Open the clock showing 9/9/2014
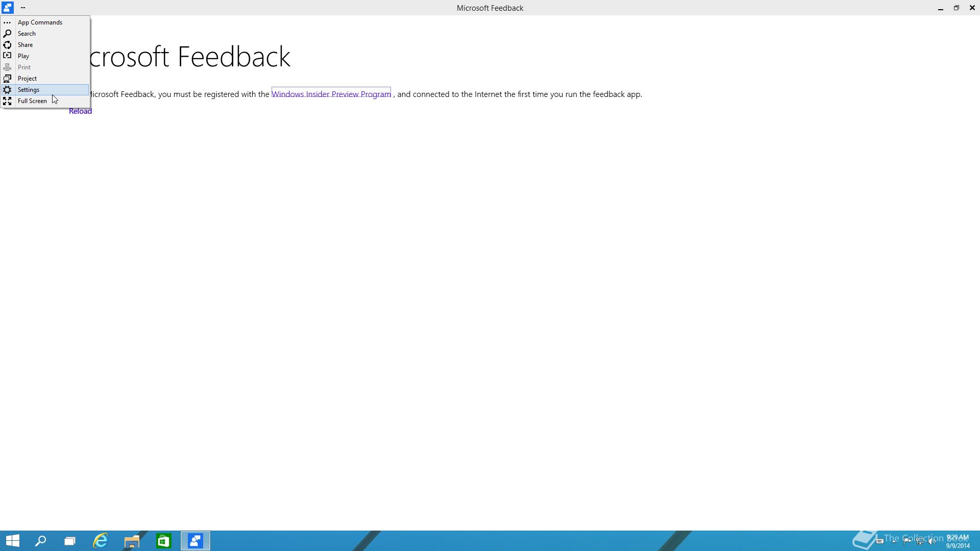The height and width of the screenshot is (551, 980). (958, 541)
